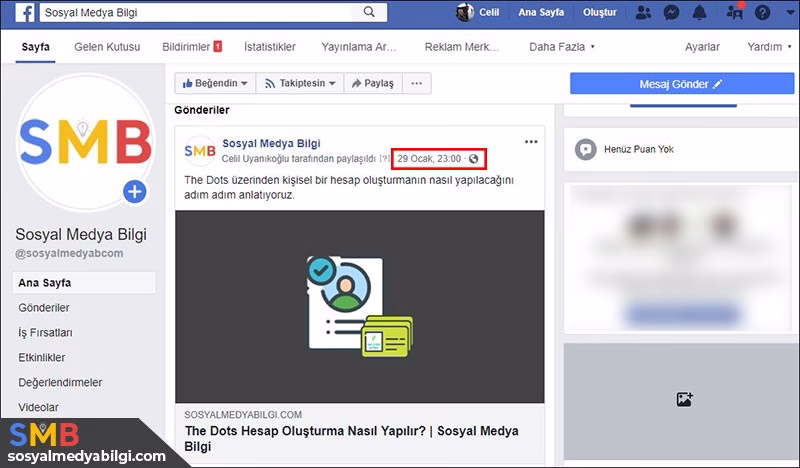800x468 pixels.
Task: Open İş Fırsatları in left sidebar
Action: (45, 333)
